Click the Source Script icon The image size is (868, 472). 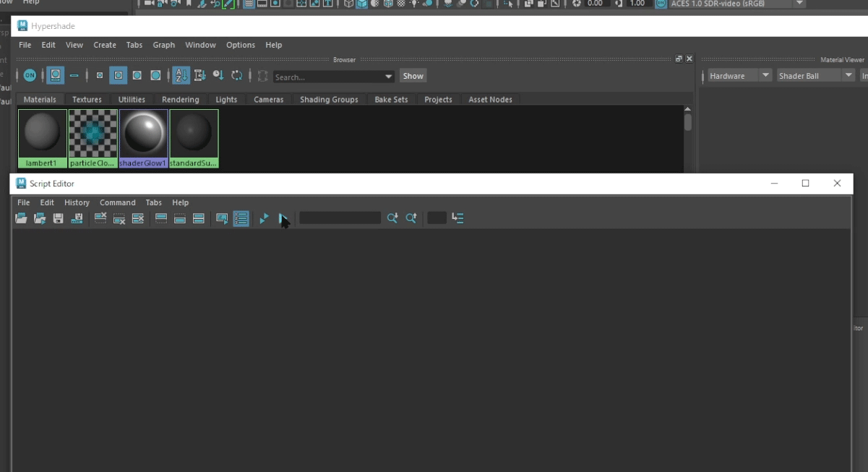40,218
